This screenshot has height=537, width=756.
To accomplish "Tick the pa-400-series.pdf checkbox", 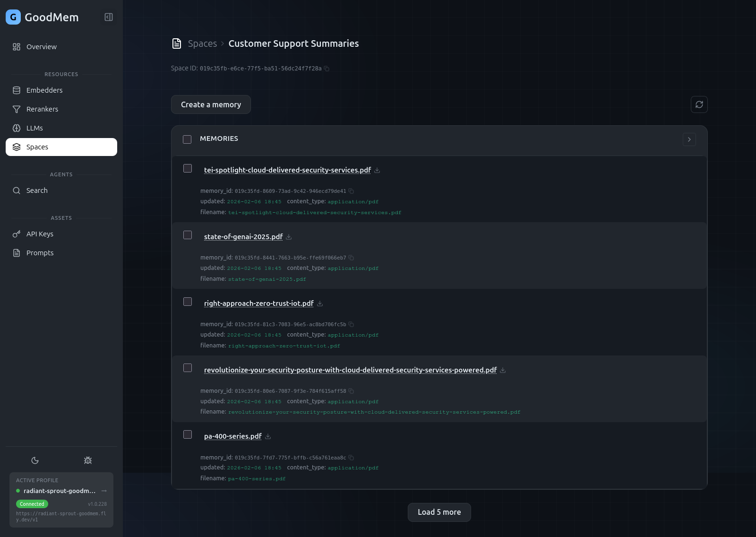I will coord(188,434).
